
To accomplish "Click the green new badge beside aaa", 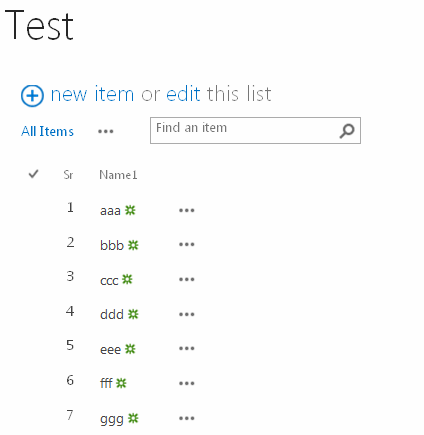I will (130, 210).
